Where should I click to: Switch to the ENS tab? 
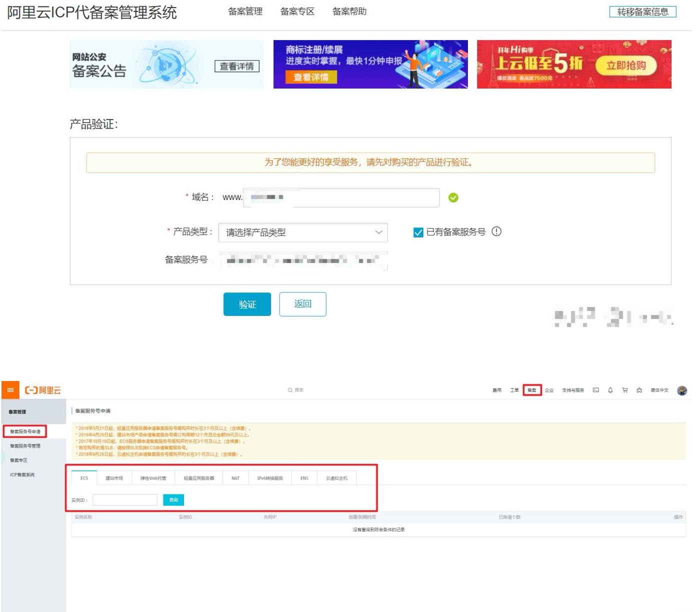click(304, 478)
